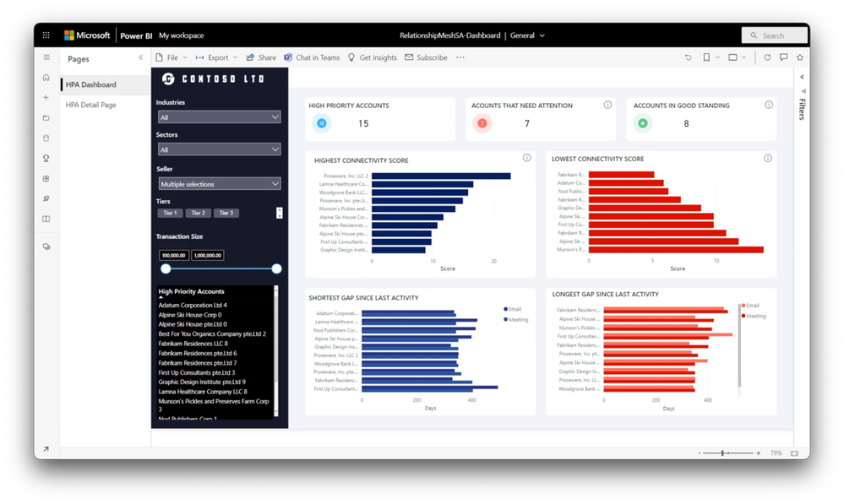This screenshot has height=504, width=844.
Task: Toggle Email legend in Shortest Gap chart
Action: (x=513, y=309)
